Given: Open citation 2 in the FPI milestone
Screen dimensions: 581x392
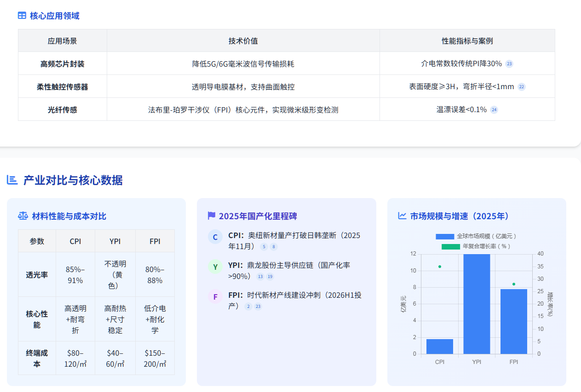Looking at the screenshot, I should 248,307.
